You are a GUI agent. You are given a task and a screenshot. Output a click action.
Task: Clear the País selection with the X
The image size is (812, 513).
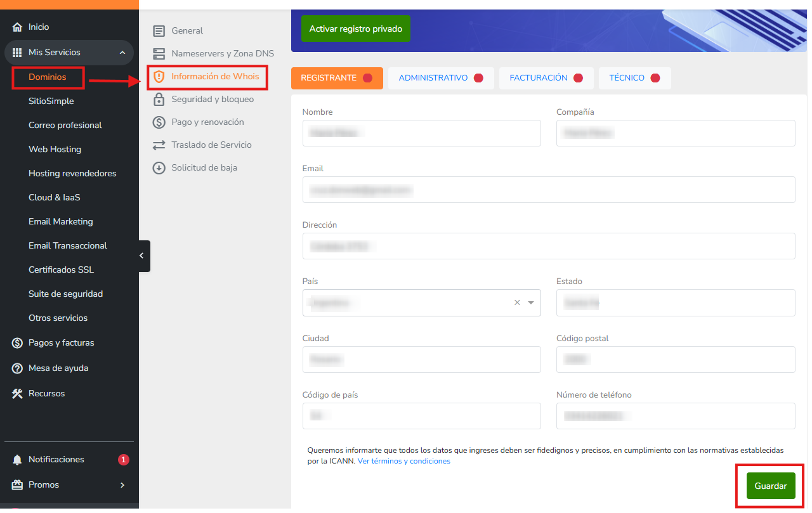517,302
